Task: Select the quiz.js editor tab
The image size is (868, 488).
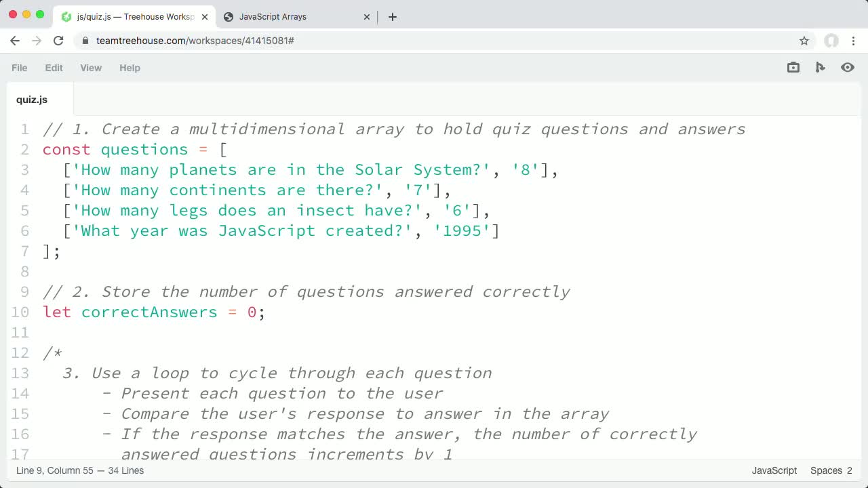Action: pos(31,100)
